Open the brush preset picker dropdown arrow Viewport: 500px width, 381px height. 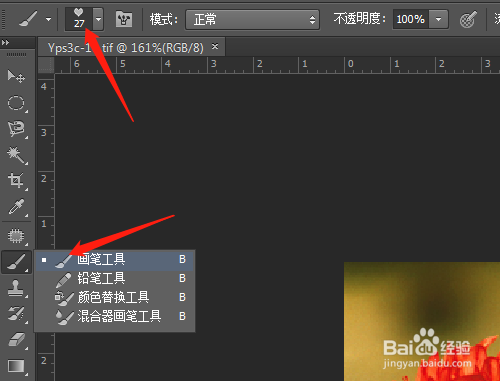click(98, 19)
